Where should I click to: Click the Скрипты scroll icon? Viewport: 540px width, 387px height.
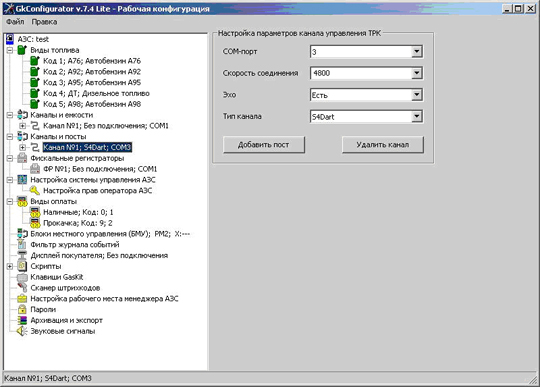pos(22,266)
